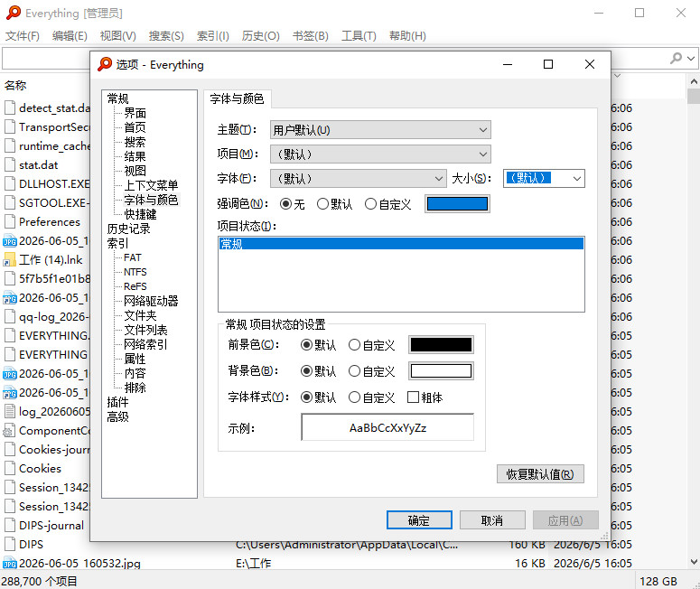This screenshot has height=589, width=700.
Task: Click the file icon beside DIPS-journal
Action: 9,526
